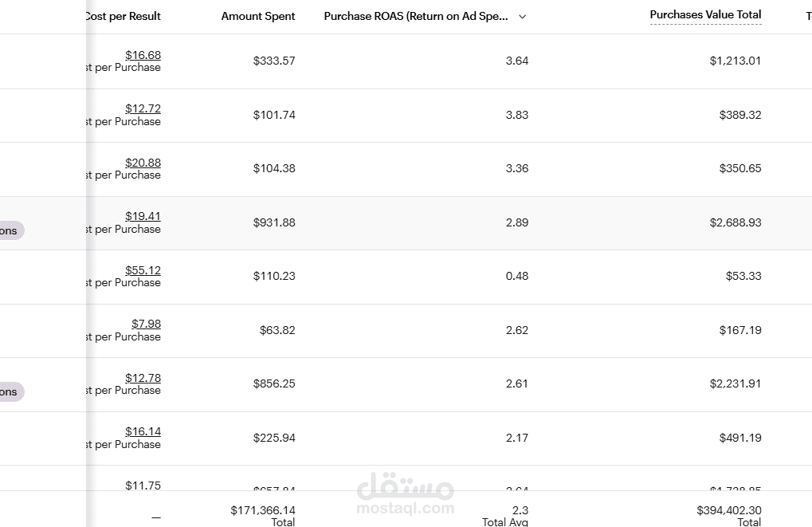Image resolution: width=812 pixels, height=527 pixels.
Task: Click the $16.14 cost per purchase link
Action: (143, 431)
